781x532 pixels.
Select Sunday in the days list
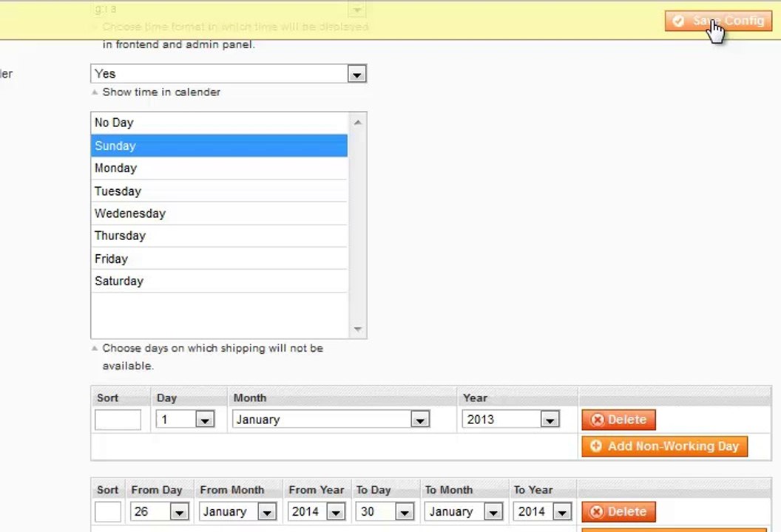(219, 146)
